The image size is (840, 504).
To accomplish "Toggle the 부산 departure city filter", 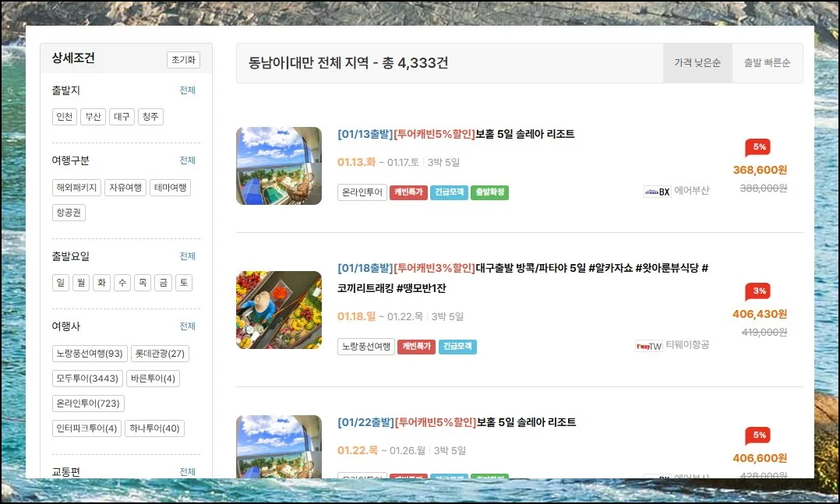I will (x=94, y=117).
